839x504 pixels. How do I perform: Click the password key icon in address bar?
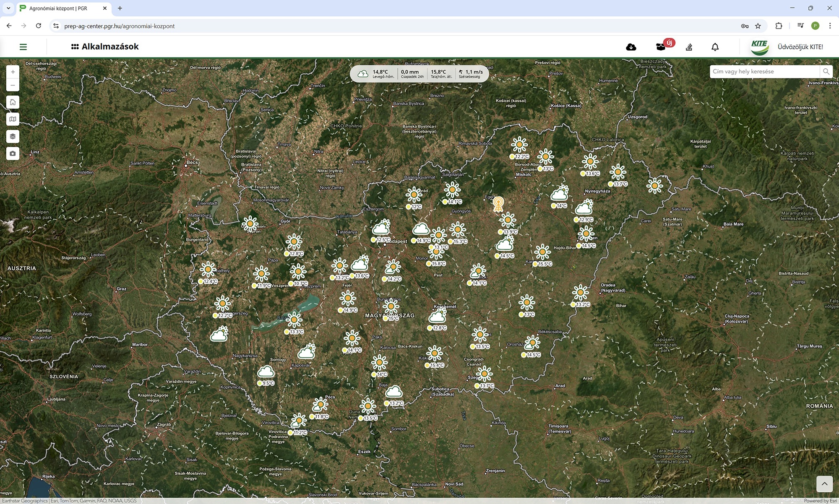[x=745, y=26]
